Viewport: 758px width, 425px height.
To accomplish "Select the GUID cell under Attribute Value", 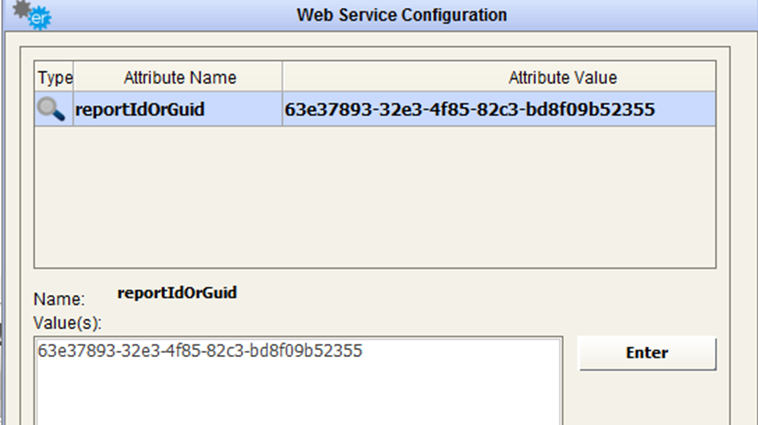I will pos(471,109).
